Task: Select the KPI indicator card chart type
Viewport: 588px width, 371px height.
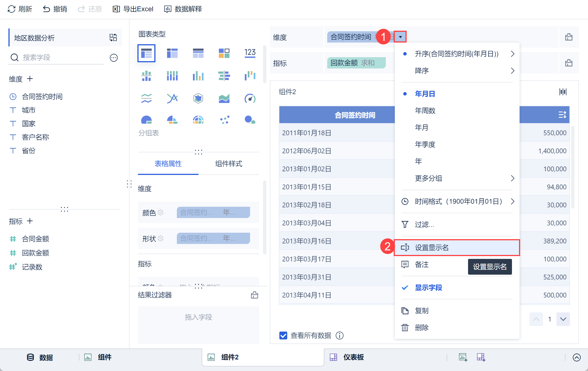Action: coord(250,53)
